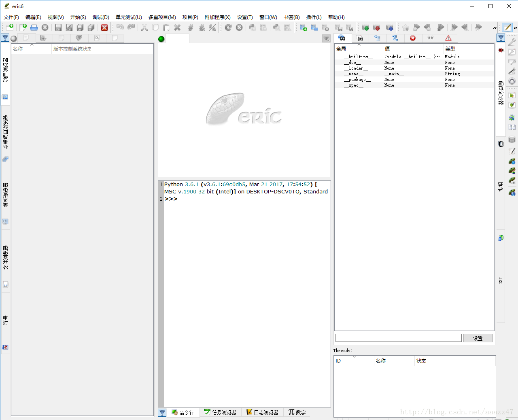
Task: Click the red close-all icon in toolbar
Action: pos(104,28)
